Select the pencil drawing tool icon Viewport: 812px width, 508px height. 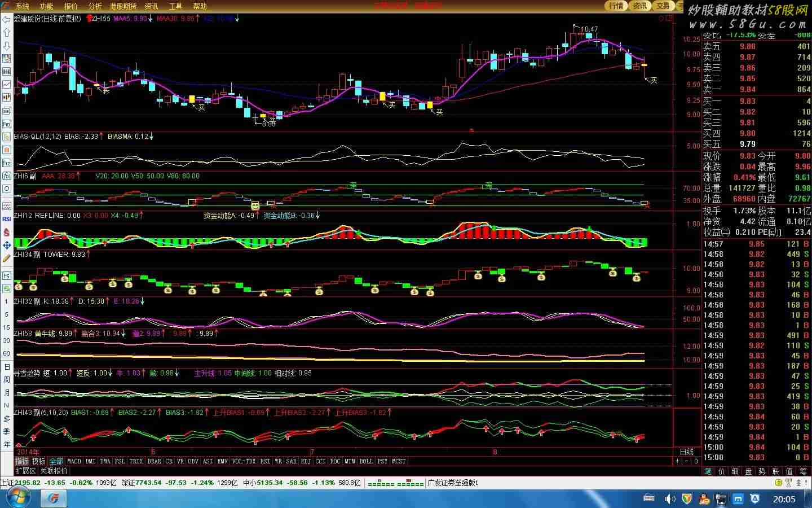click(x=7, y=258)
